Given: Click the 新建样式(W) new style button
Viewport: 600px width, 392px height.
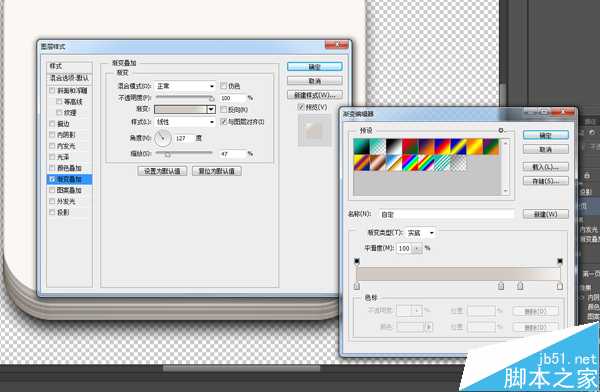Looking at the screenshot, I should click(x=315, y=95).
